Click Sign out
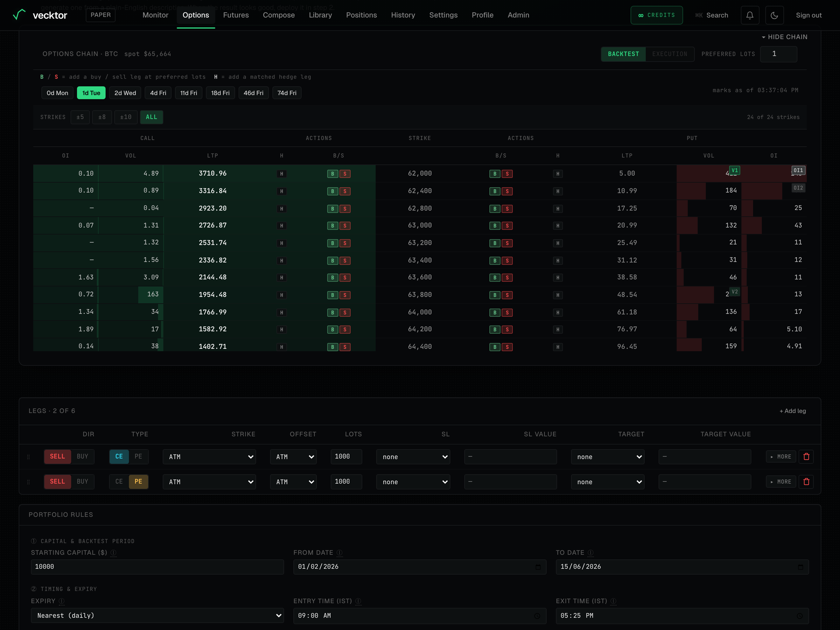 pyautogui.click(x=808, y=15)
